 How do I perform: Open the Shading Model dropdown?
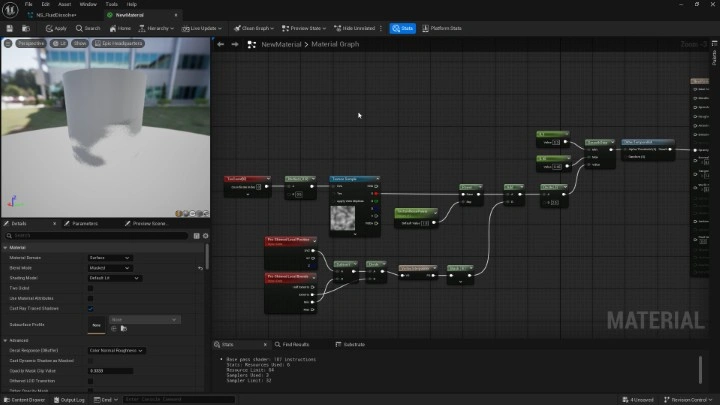pyautogui.click(x=114, y=278)
